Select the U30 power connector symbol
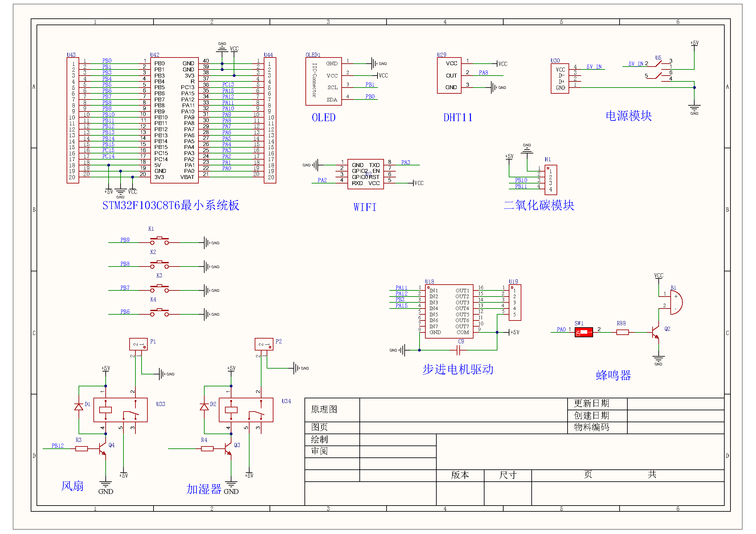This screenshot has height=534, width=756. coord(560,79)
